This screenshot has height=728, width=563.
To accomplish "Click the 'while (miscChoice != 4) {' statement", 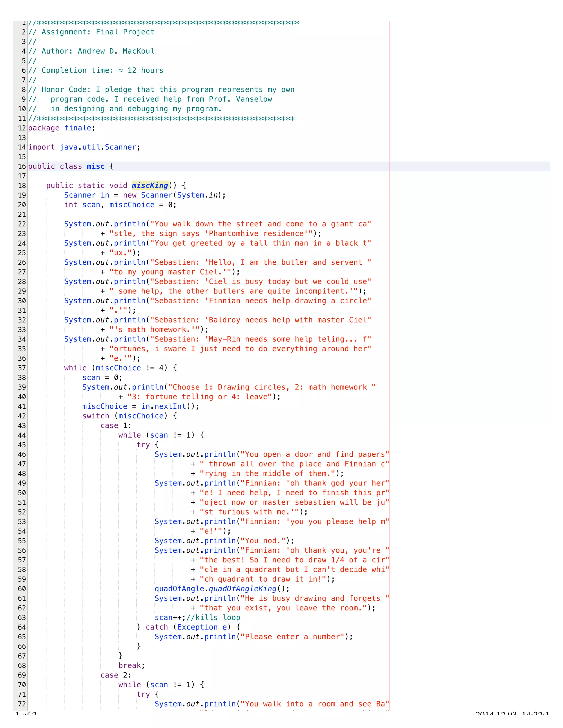I will 120,368.
